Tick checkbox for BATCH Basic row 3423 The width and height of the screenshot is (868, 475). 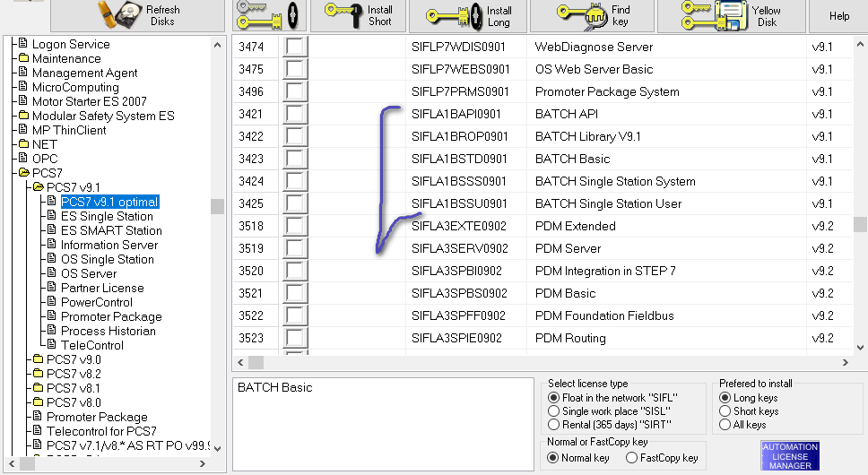(295, 159)
